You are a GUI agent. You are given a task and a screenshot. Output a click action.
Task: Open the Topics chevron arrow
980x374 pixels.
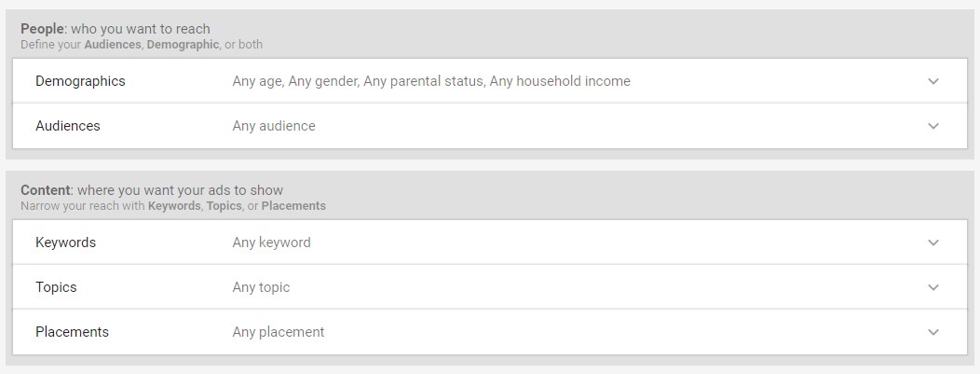(x=933, y=287)
